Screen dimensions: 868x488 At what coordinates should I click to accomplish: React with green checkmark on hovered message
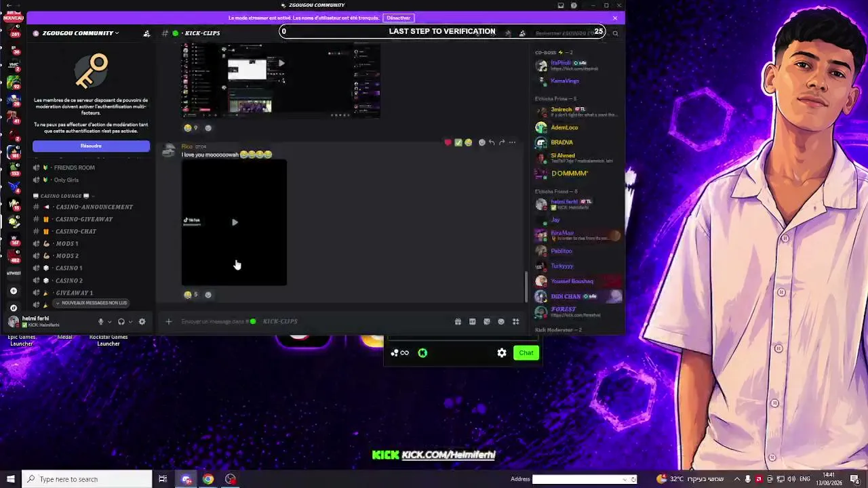tap(458, 142)
